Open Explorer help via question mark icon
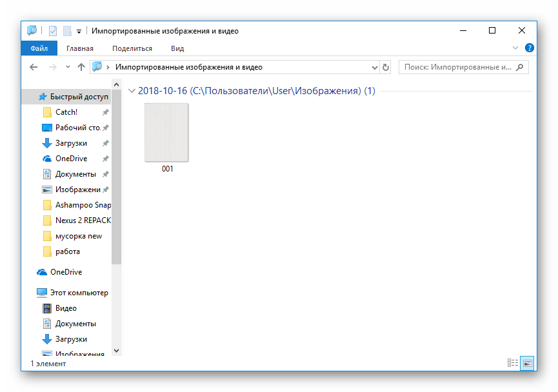 click(x=530, y=48)
